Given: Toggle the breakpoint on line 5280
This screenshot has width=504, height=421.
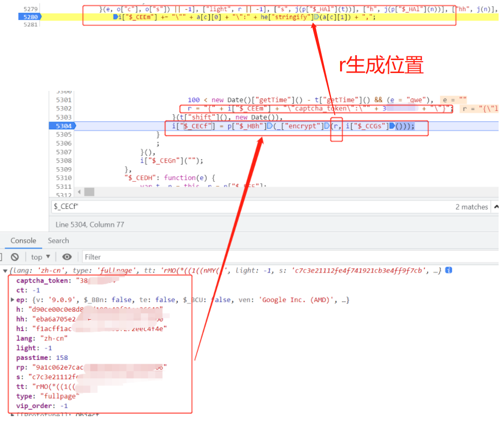Looking at the screenshot, I should [x=30, y=17].
